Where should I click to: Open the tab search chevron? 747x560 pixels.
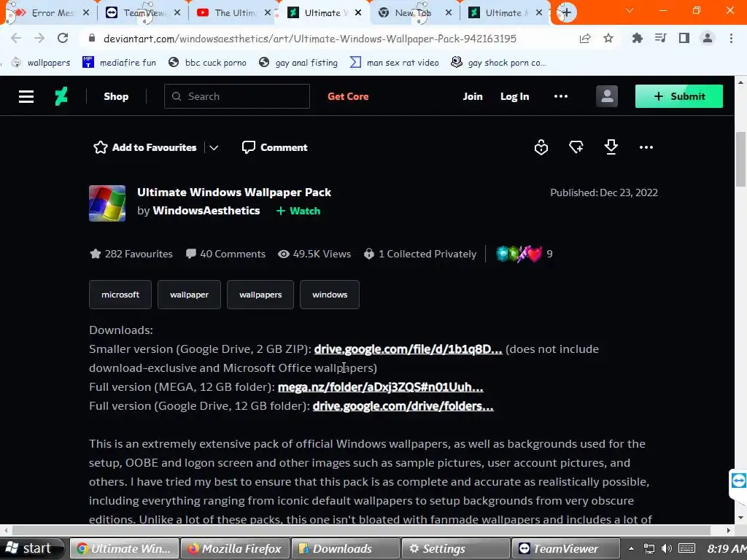tap(630, 10)
